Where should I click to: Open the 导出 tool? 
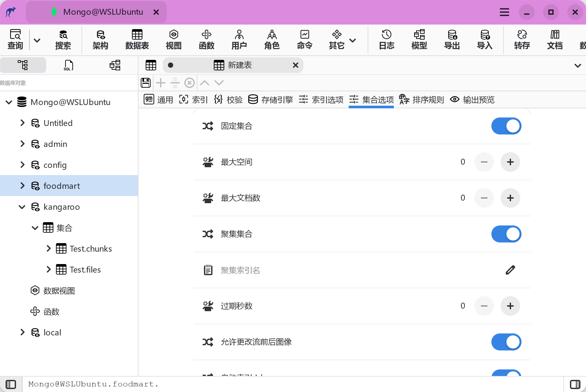point(452,39)
